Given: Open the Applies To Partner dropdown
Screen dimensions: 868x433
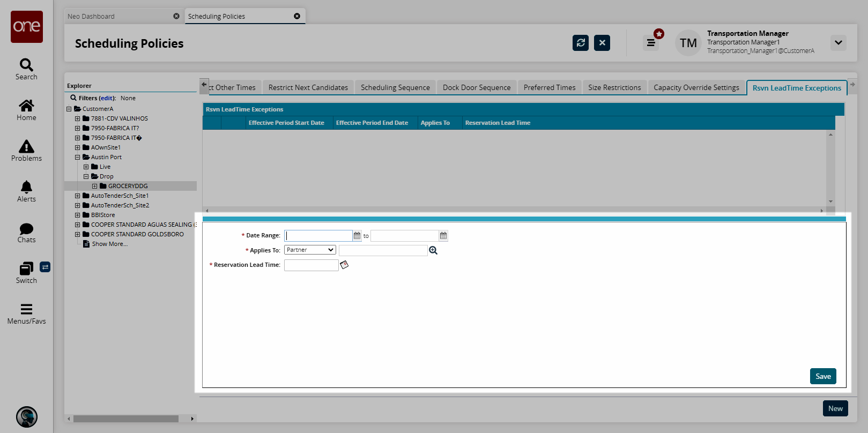Looking at the screenshot, I should [310, 250].
